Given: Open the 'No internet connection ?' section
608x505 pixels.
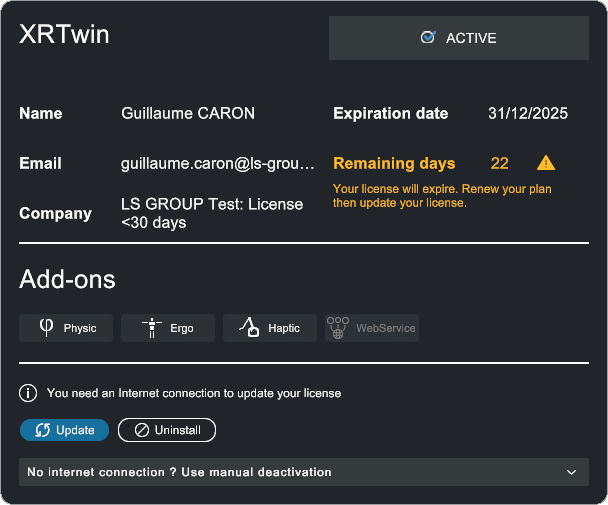Looking at the screenshot, I should pyautogui.click(x=180, y=472).
